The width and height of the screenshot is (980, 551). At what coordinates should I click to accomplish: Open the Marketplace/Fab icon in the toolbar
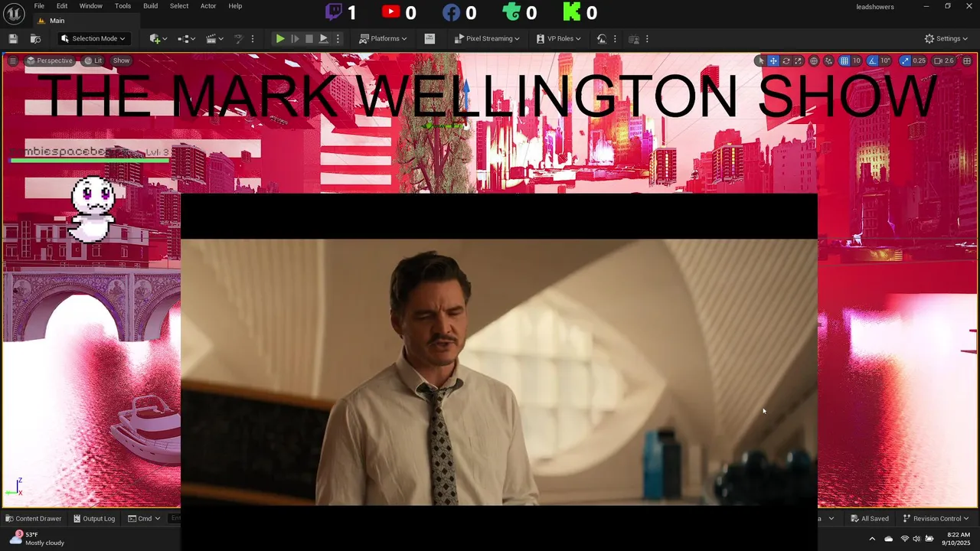[430, 39]
